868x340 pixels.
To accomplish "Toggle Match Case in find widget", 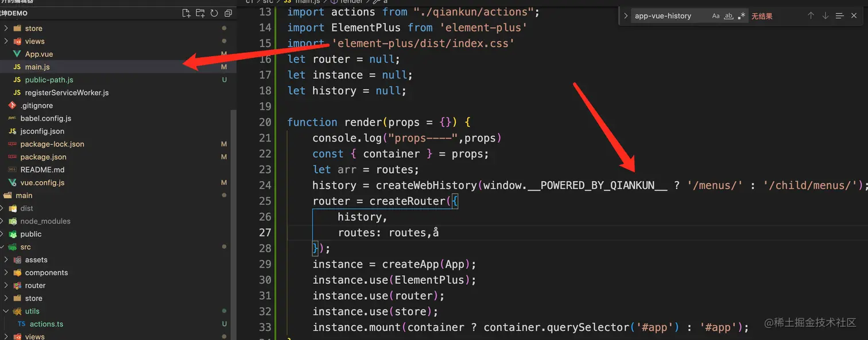I will pyautogui.click(x=716, y=16).
